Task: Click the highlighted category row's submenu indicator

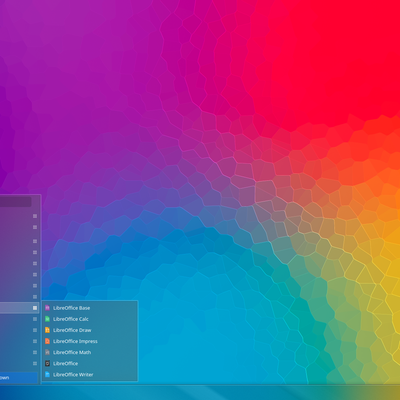Action: [35, 308]
